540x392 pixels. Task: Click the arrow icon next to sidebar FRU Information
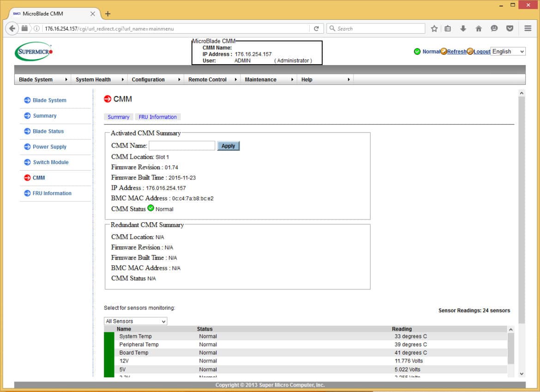pyautogui.click(x=27, y=193)
